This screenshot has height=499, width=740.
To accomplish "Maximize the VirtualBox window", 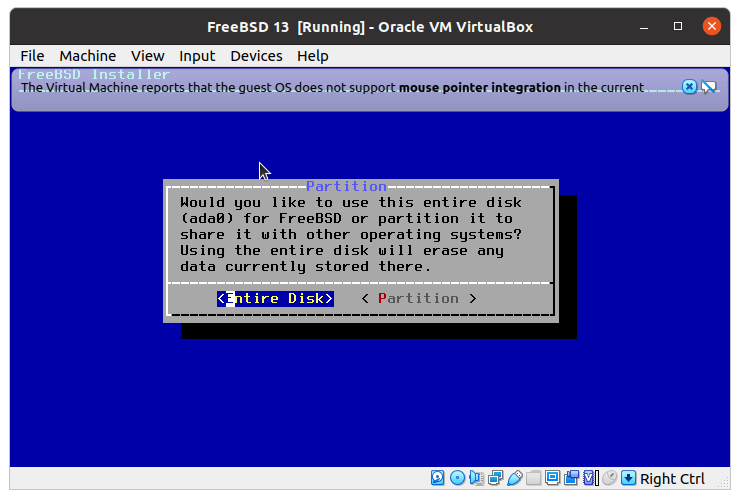I will coord(678,26).
